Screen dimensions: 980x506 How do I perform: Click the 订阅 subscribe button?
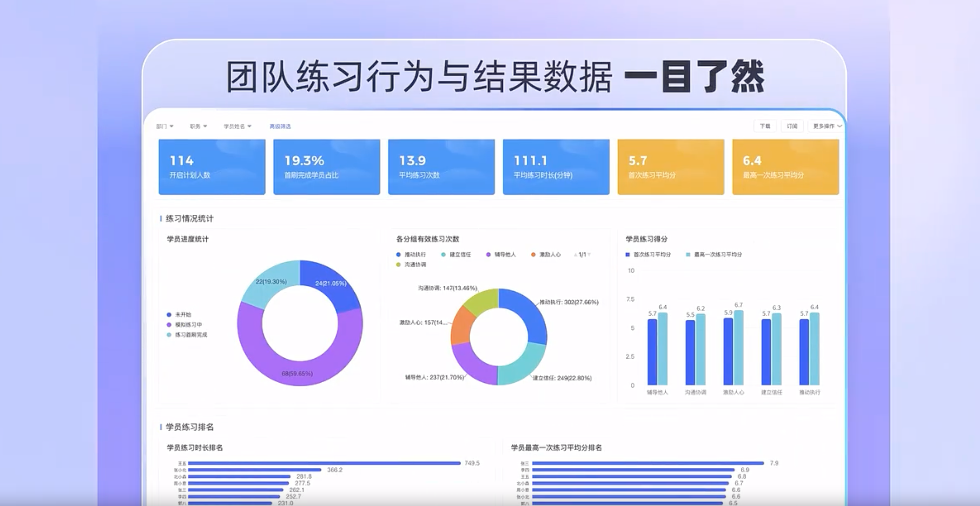[792, 126]
